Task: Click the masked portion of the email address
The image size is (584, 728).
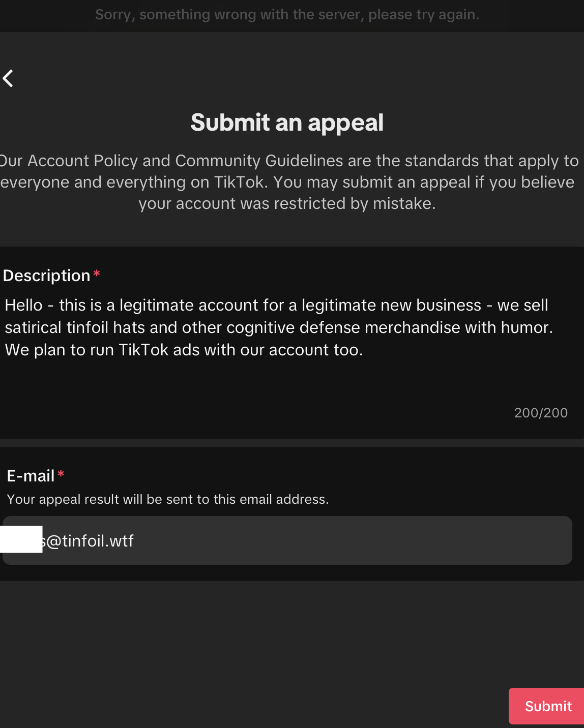Action: (21, 540)
